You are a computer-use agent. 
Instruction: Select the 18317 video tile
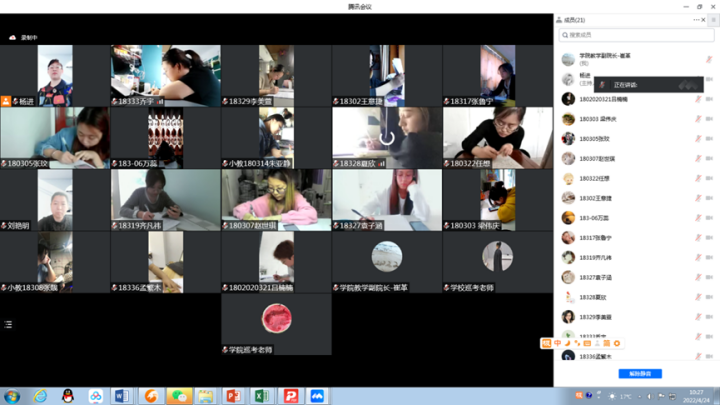point(498,76)
